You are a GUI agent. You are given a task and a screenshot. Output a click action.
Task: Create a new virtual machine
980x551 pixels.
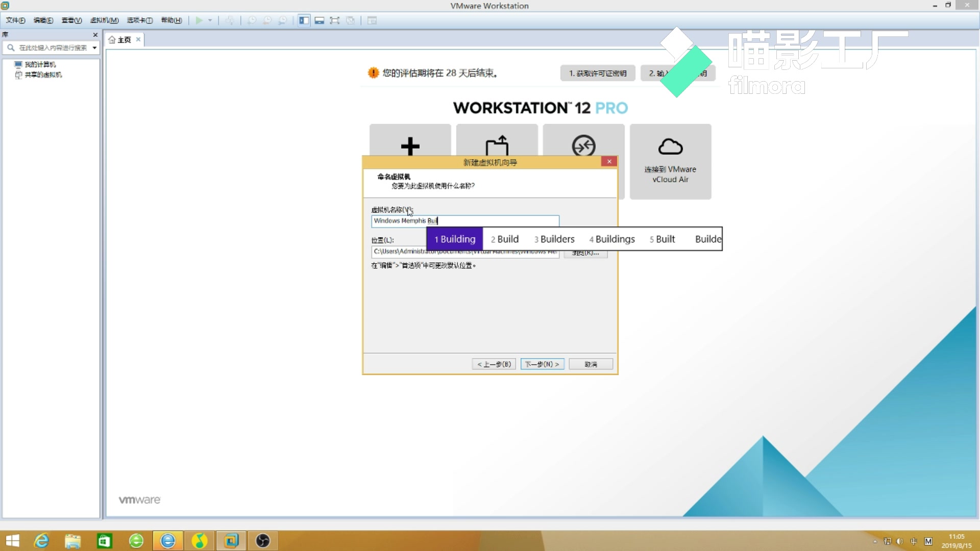[x=410, y=148]
